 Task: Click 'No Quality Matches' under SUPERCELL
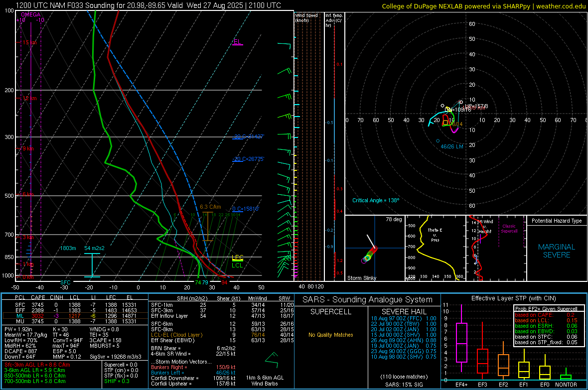coord(331,335)
